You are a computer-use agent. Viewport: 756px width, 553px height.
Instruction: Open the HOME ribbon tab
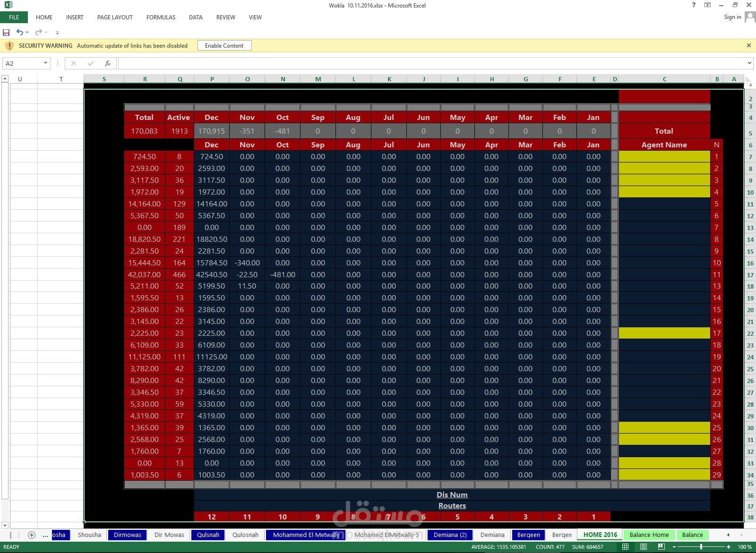pos(44,17)
